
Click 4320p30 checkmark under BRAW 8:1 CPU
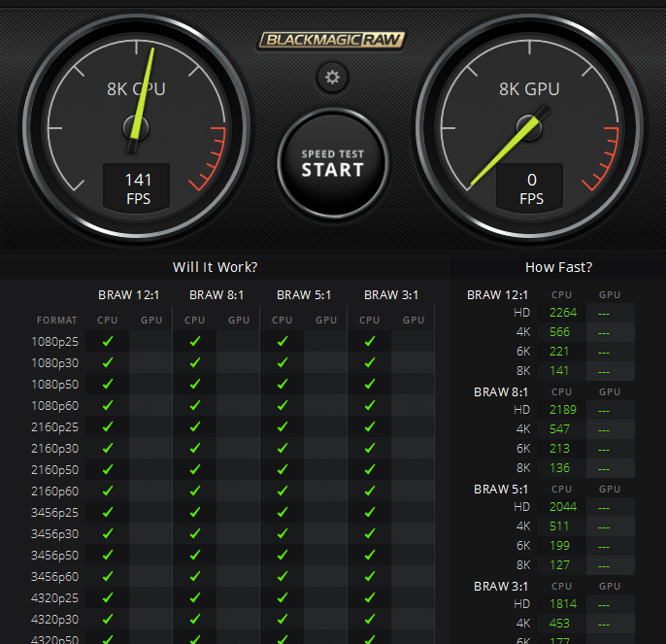(x=195, y=619)
